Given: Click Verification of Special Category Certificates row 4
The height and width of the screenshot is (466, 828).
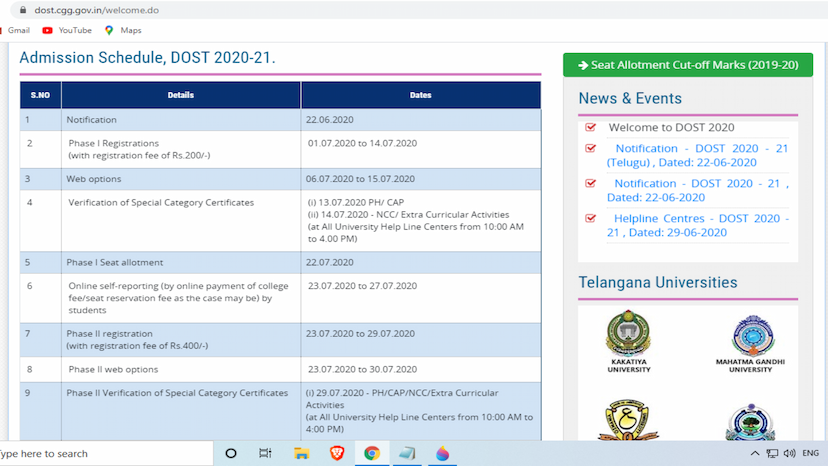Looking at the screenshot, I should (x=161, y=202).
